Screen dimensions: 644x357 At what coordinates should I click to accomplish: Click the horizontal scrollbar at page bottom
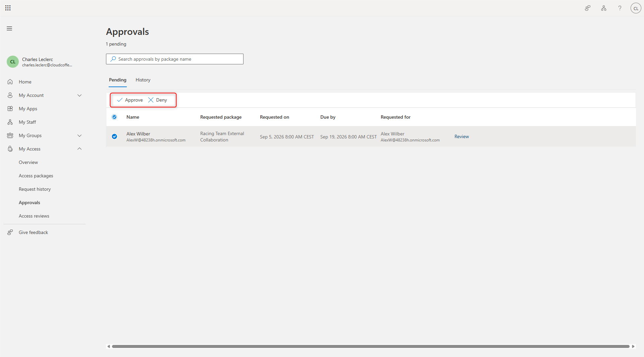click(371, 346)
